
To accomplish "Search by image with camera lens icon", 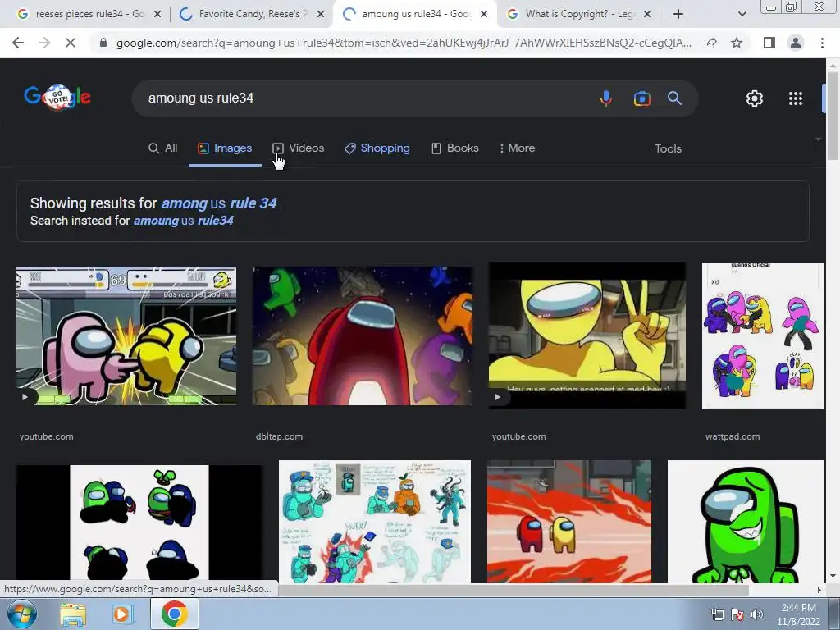I will (x=641, y=98).
